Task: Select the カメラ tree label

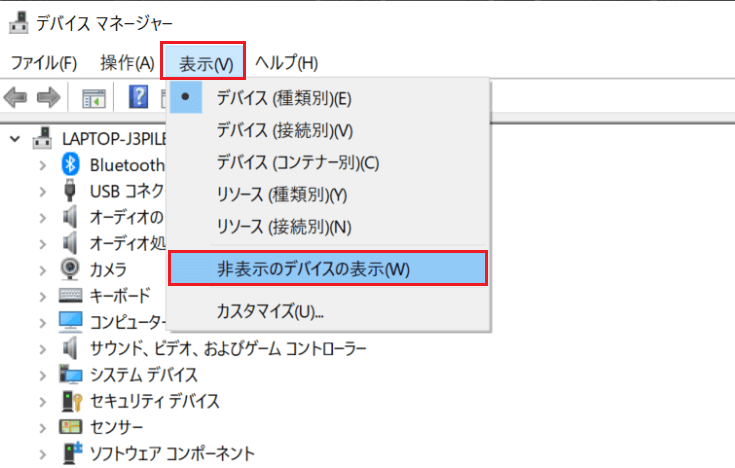Action: tap(108, 270)
